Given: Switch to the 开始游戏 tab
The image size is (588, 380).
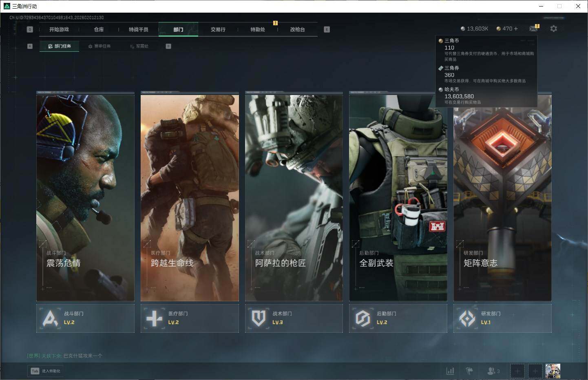Looking at the screenshot, I should (x=59, y=29).
